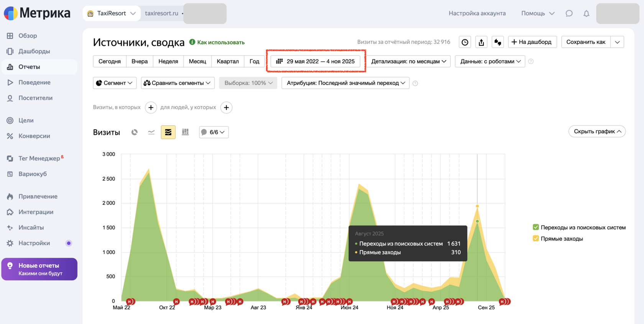Expand the arrow next to Сохранить как

coord(618,42)
